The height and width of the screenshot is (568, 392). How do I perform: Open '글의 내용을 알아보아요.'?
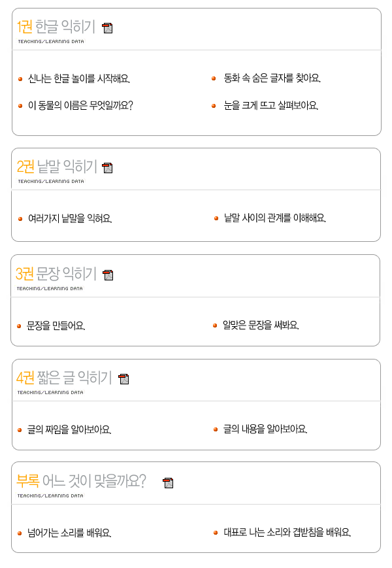pyautogui.click(x=265, y=429)
